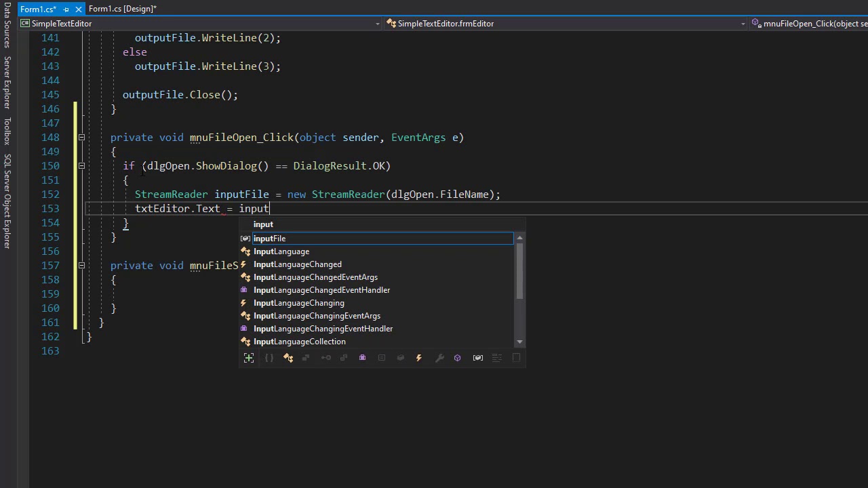Viewport: 868px width, 488px height.
Task: Click the lightning icon beside InputLanguageChanging
Action: click(243, 303)
